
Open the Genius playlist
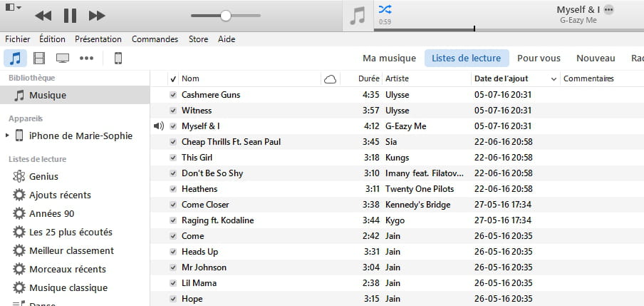click(x=43, y=176)
